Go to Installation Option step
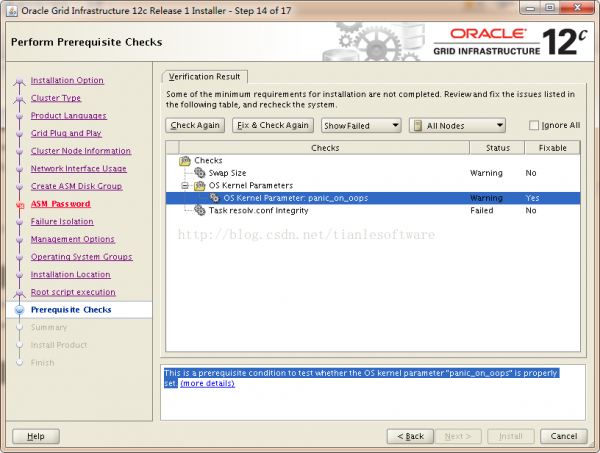 (x=67, y=80)
